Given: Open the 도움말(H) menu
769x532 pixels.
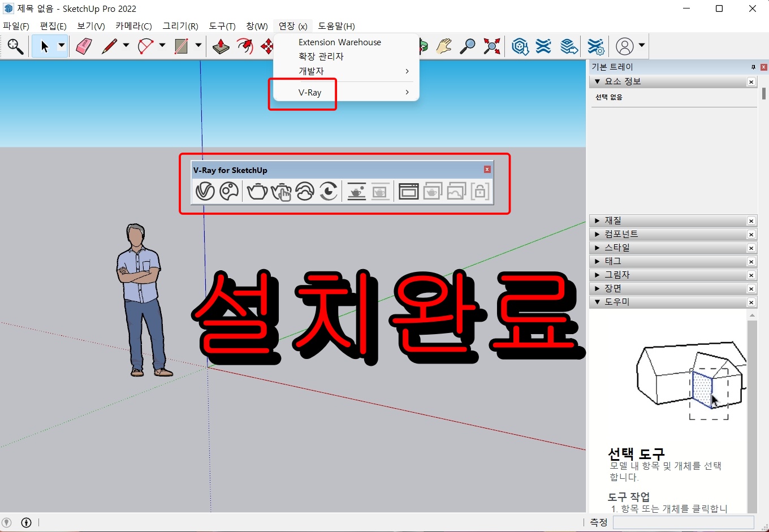Looking at the screenshot, I should coord(336,26).
